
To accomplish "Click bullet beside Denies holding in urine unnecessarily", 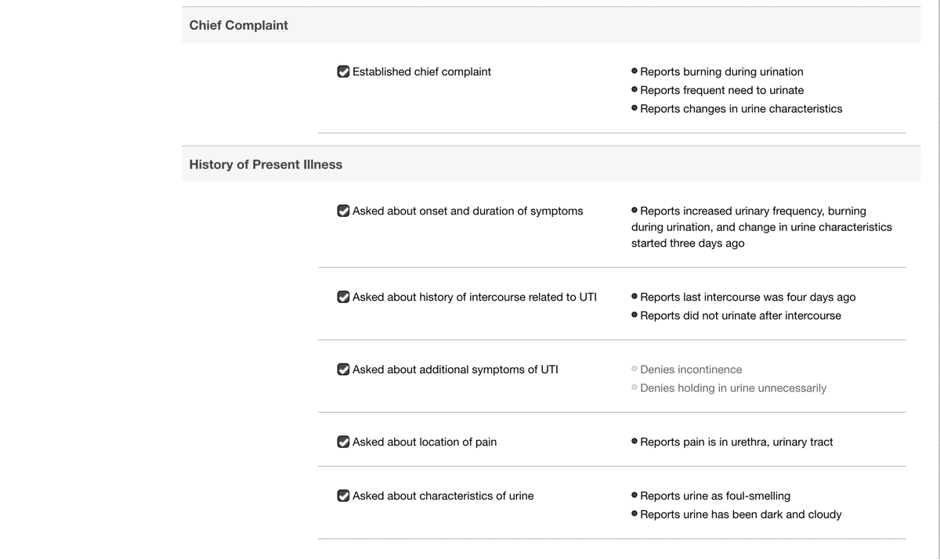I will [634, 388].
